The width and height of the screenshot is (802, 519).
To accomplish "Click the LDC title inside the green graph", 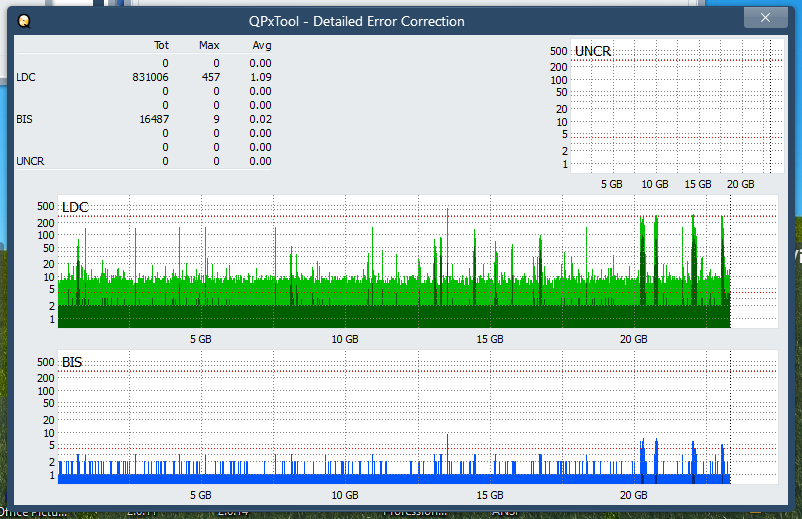I will coord(75,207).
